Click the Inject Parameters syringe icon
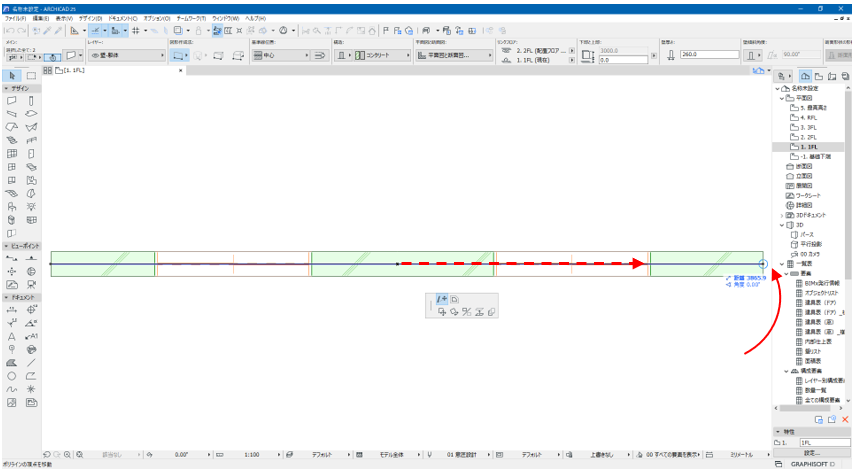This screenshot has width=855, height=473. click(x=58, y=31)
